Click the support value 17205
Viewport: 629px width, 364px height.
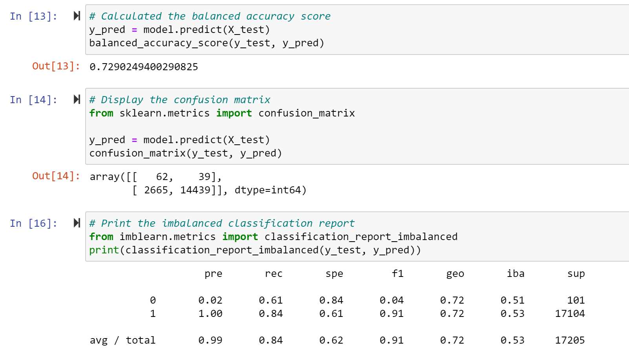[570, 340]
